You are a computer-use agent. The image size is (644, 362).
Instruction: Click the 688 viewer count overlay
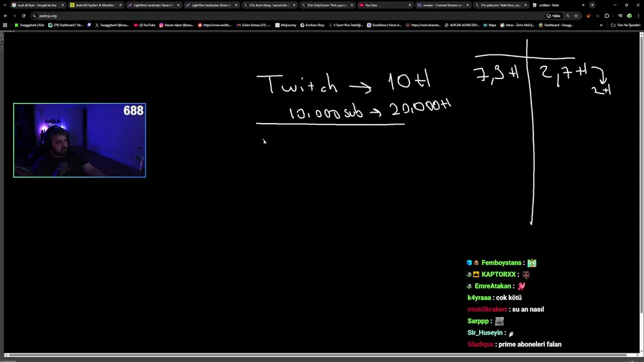point(133,111)
